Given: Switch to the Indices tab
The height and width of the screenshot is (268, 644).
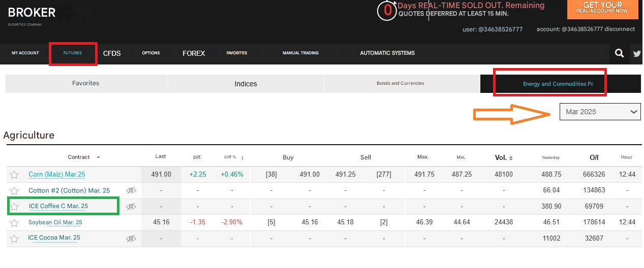Looking at the screenshot, I should [x=246, y=84].
